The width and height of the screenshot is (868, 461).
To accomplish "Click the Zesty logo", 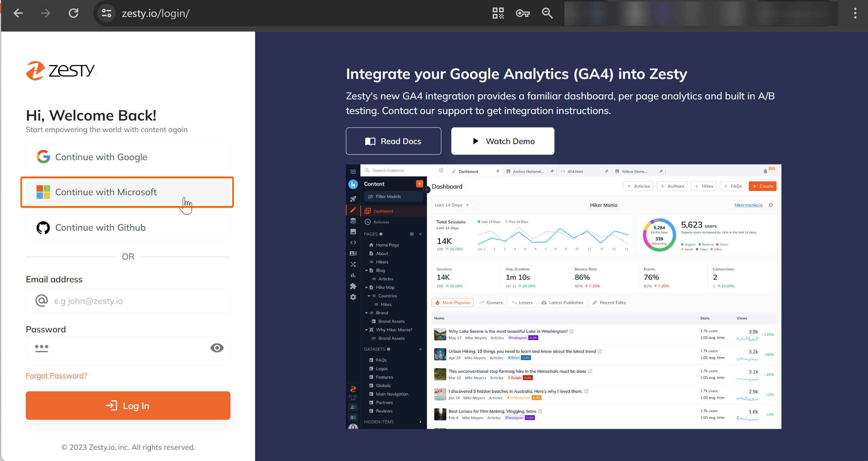I will coord(61,70).
